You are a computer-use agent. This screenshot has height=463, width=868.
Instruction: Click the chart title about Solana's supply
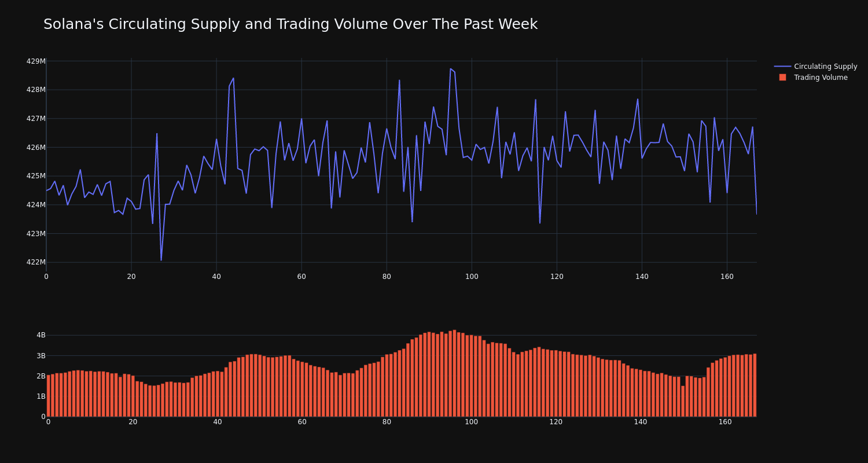tap(290, 24)
